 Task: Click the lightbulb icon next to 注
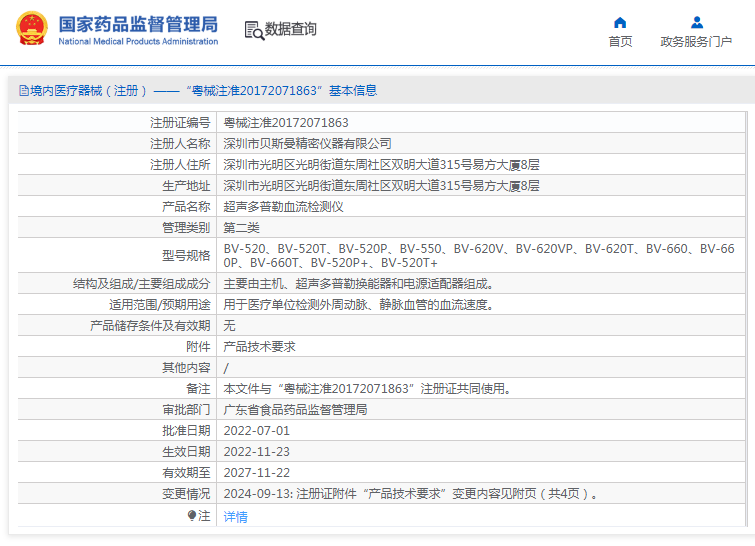pyautogui.click(x=192, y=516)
